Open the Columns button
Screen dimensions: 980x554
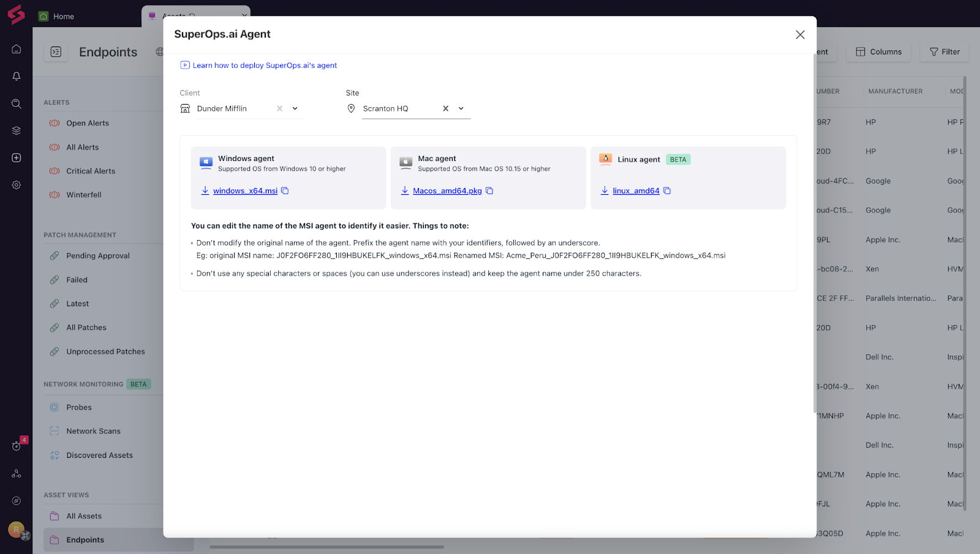pyautogui.click(x=878, y=52)
